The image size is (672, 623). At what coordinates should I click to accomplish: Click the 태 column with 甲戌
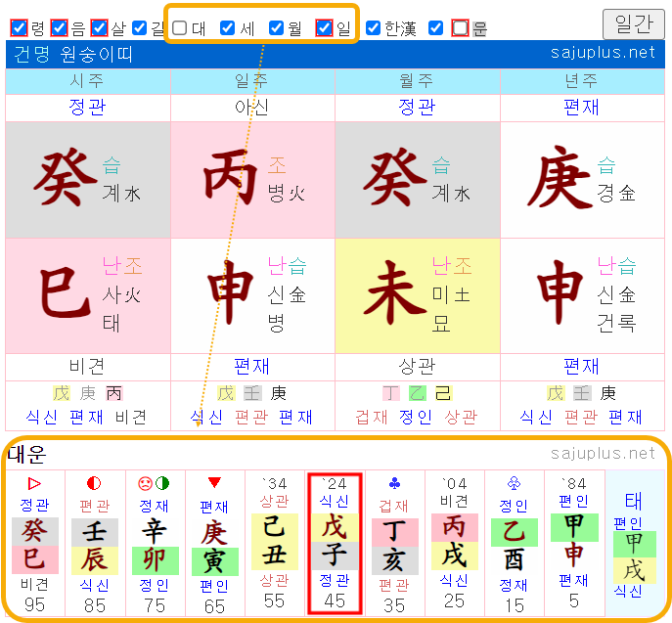click(x=634, y=543)
